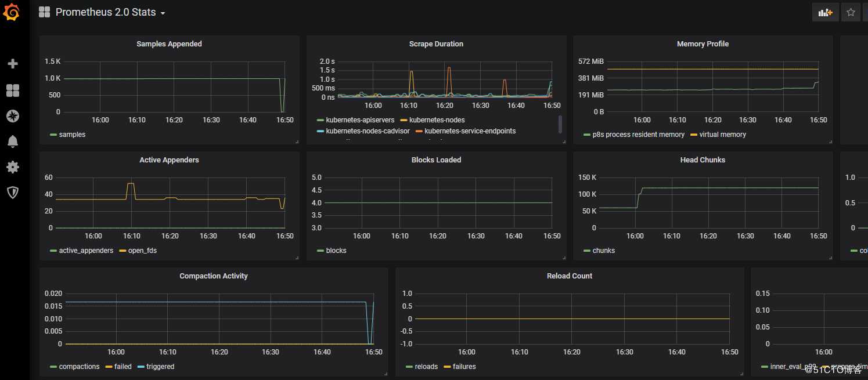The image size is (868, 380).
Task: Open the Prometheus 2.0 Stats dashboard picker
Action: pyautogui.click(x=110, y=12)
